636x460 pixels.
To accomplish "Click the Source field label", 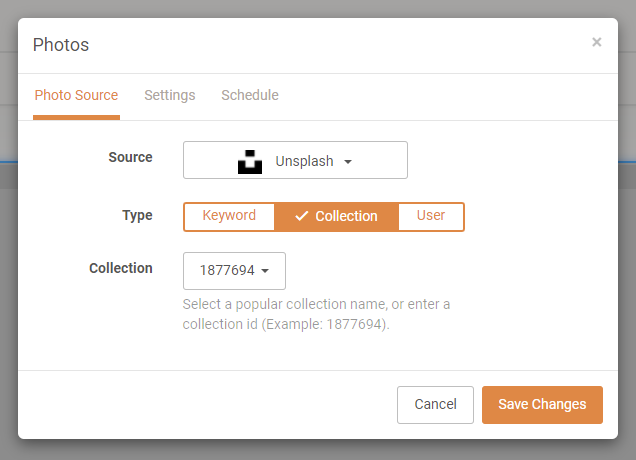I will [131, 157].
